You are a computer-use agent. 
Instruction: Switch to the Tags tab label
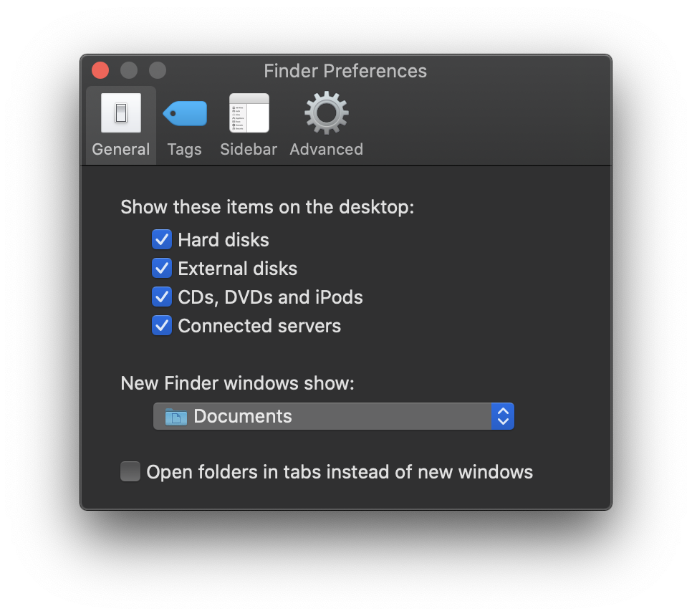[185, 150]
